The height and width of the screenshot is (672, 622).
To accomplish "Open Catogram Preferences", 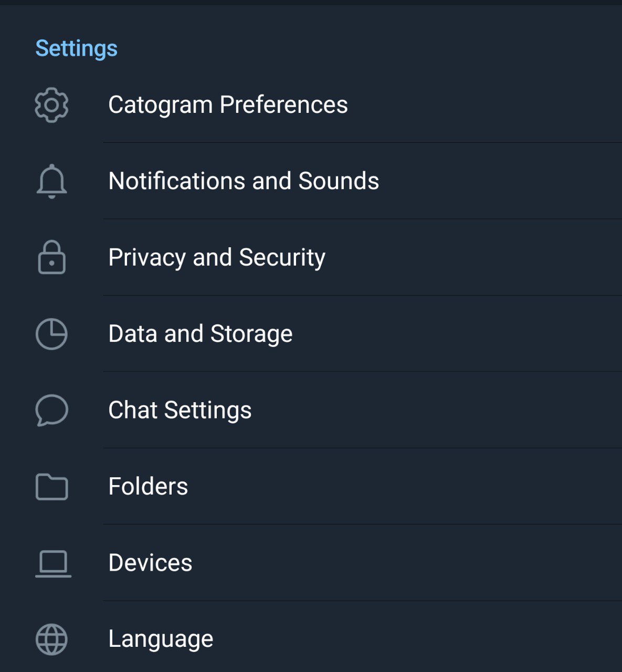I will pos(311,104).
